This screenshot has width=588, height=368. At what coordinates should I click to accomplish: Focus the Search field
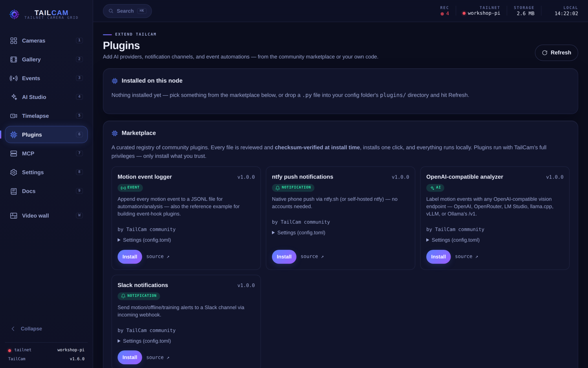(127, 11)
